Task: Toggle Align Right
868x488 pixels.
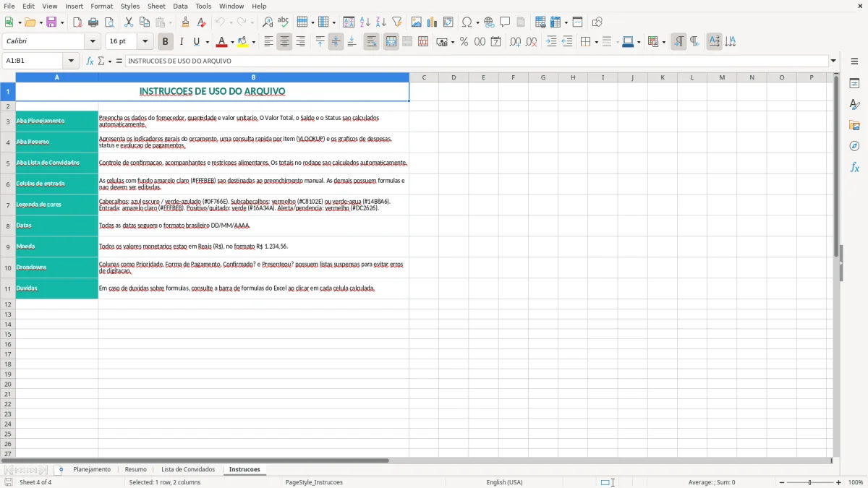Action: (x=300, y=42)
